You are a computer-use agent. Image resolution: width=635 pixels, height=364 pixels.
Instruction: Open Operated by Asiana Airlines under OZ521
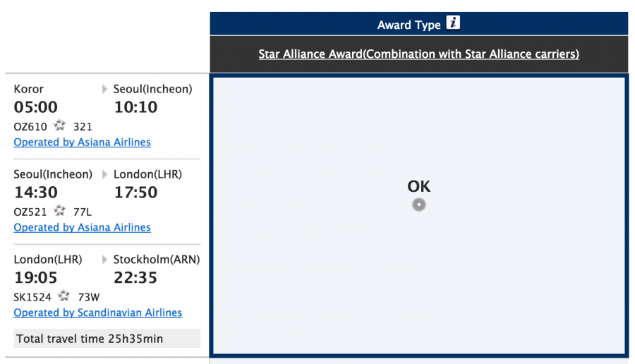tap(82, 227)
